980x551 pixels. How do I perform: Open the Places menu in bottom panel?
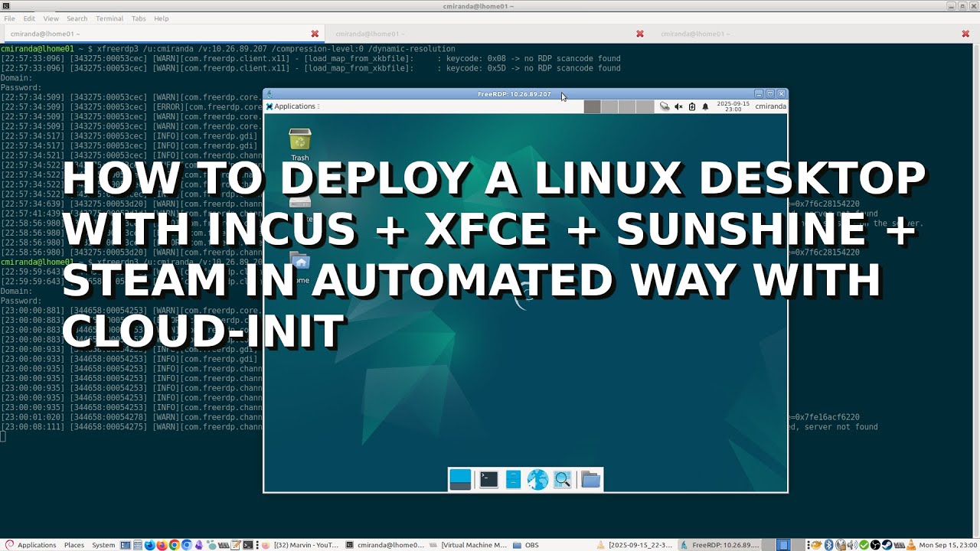tap(74, 545)
